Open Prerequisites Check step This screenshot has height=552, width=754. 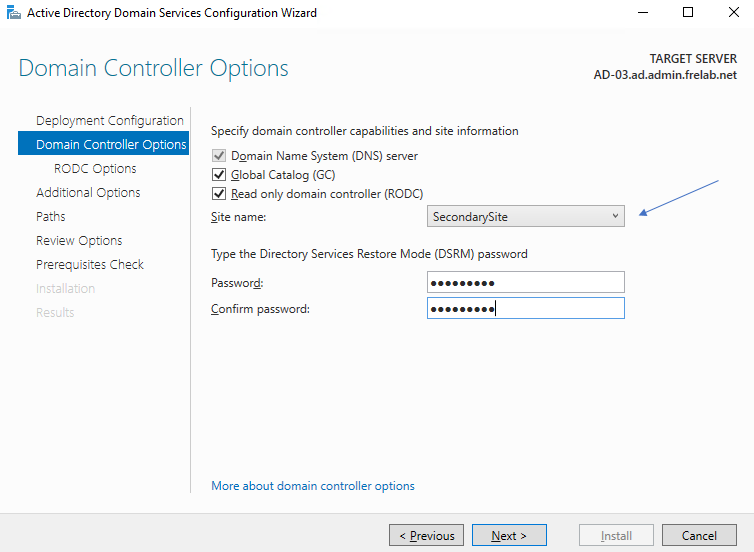90,265
